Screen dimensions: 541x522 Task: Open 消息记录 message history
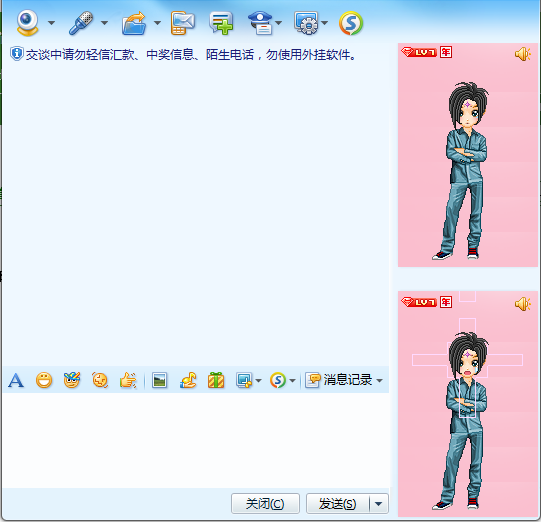point(339,380)
